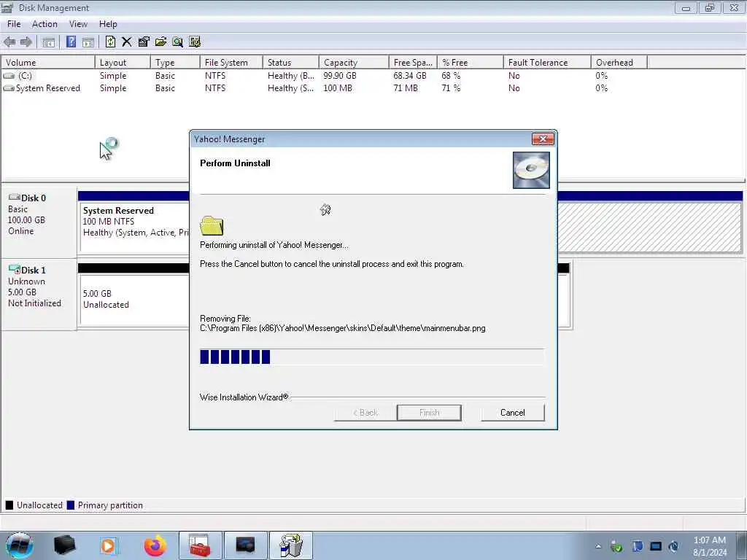Image resolution: width=747 pixels, height=560 pixels.
Task: Click the CD icon in uninstall dialog
Action: click(x=531, y=170)
